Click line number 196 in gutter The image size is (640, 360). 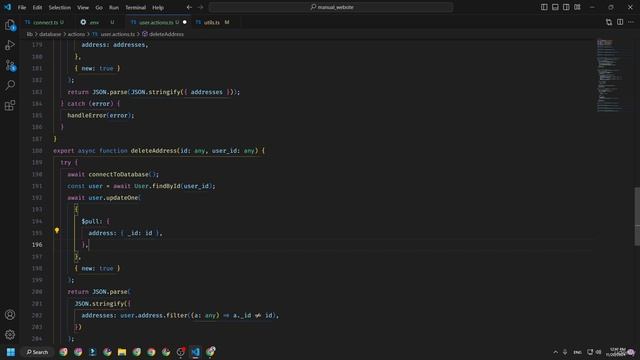[37, 244]
